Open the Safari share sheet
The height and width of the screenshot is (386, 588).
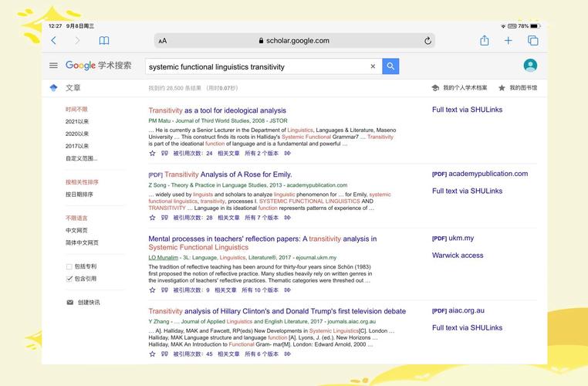484,40
